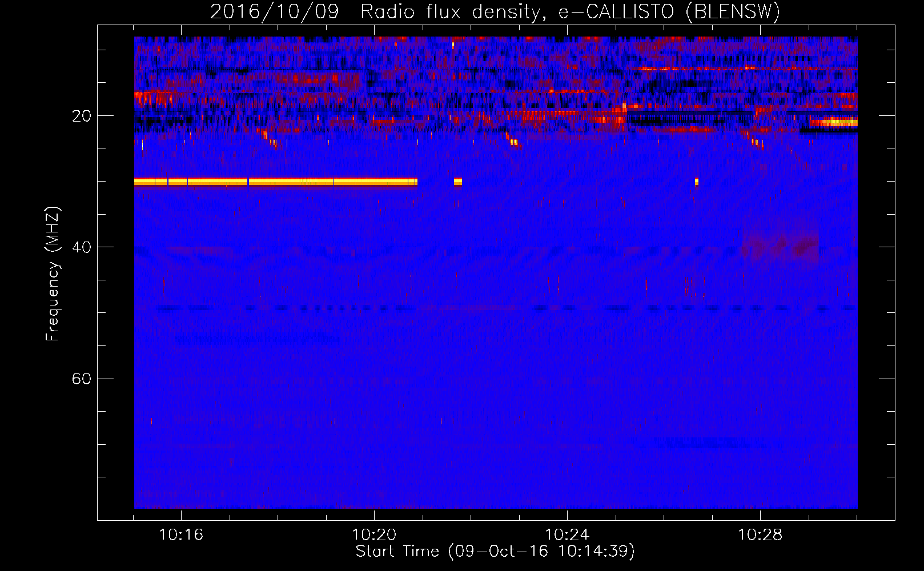Click the plot title "Radio flux density, e-CALLISTO (BLENSW)"
924x571 pixels.
(x=570, y=11)
